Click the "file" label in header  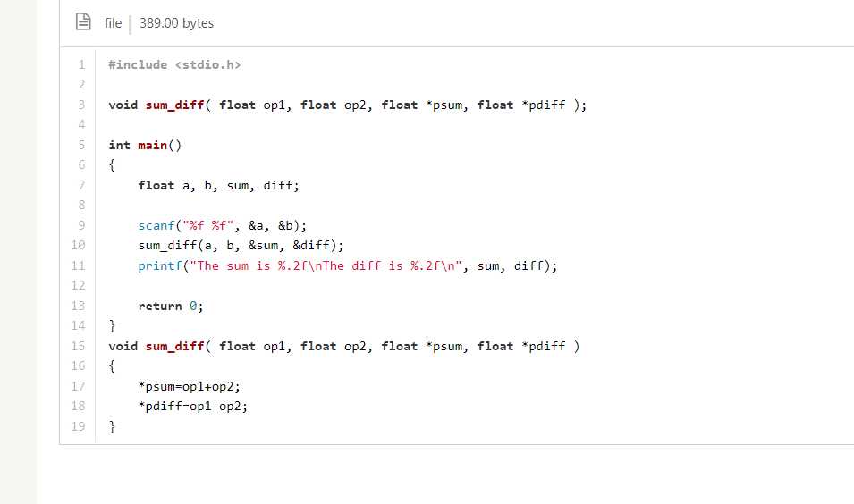[113, 23]
